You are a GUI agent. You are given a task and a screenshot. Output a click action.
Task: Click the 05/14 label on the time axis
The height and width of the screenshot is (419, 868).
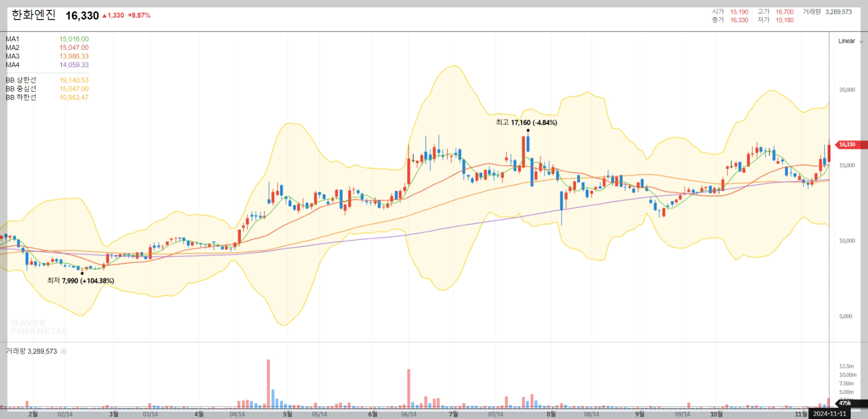point(320,414)
